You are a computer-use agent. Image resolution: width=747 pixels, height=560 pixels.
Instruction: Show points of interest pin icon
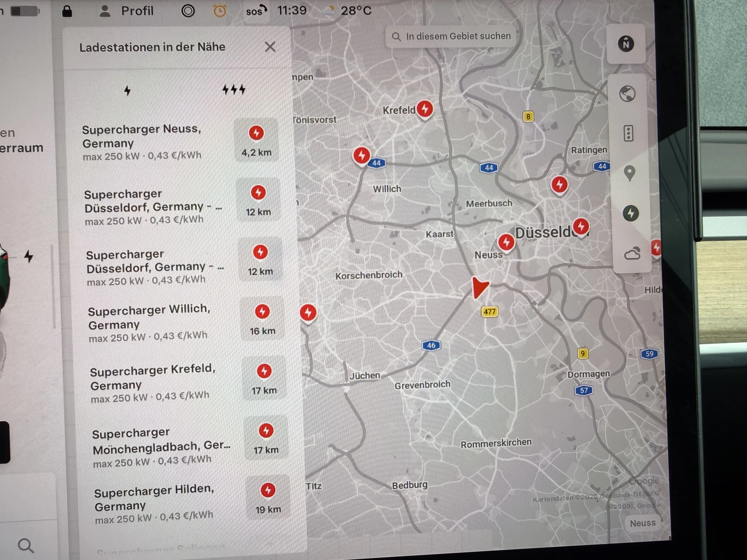click(x=629, y=173)
